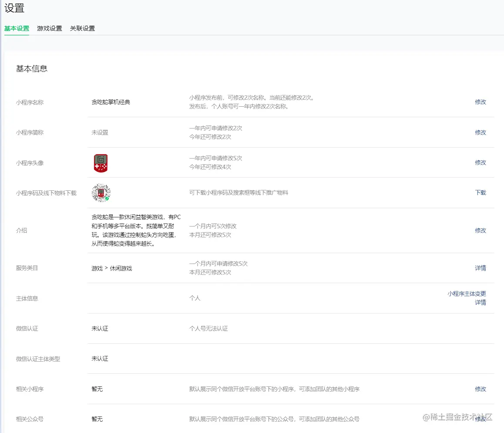
Task: Open the 游戏设置 tab
Action: tap(50, 28)
